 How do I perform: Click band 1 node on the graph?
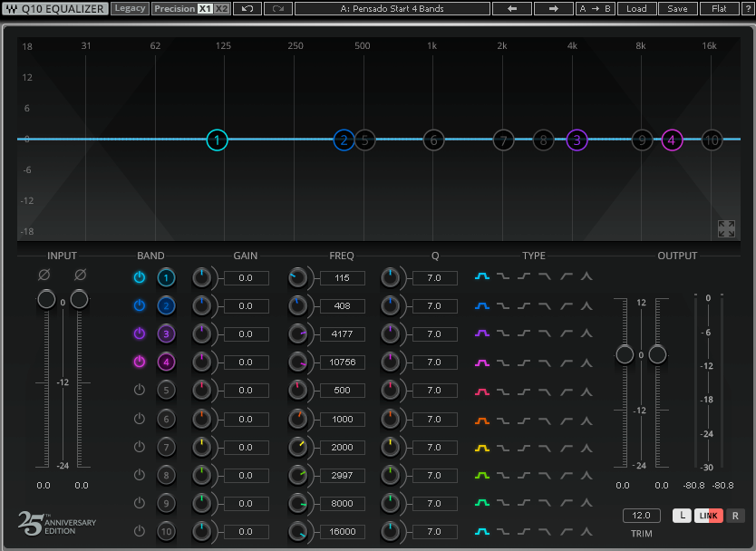(217, 140)
